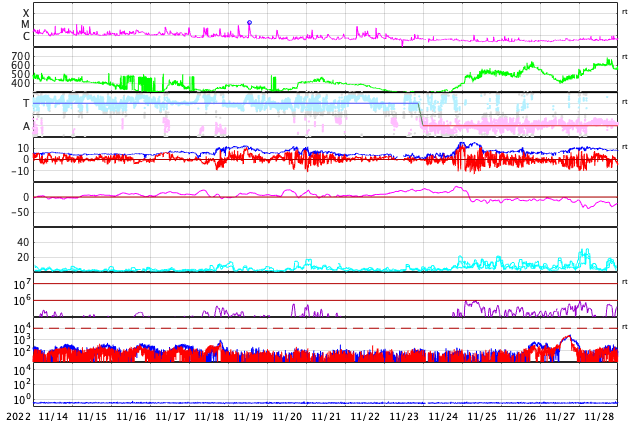Click the 10^3 tick label on the proton panel
The image size is (634, 424).
click(22, 340)
